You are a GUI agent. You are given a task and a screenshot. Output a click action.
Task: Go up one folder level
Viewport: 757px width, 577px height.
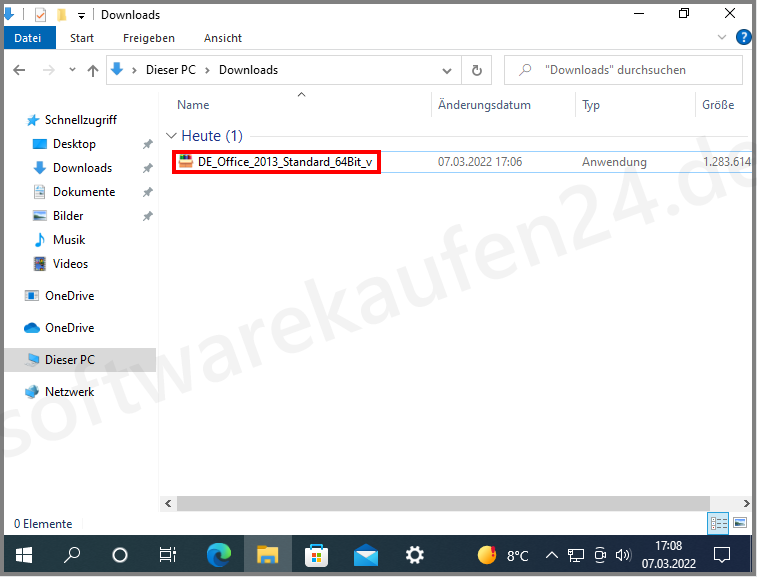tap(93, 70)
